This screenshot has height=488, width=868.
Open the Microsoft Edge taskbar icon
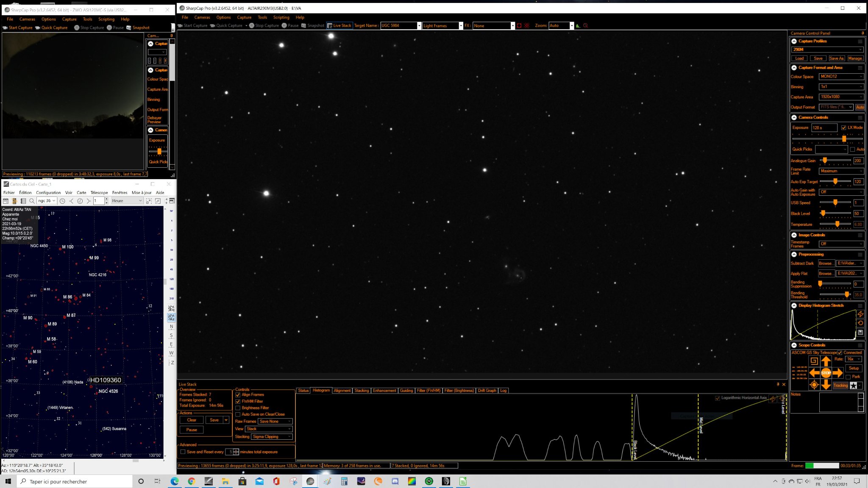click(175, 481)
